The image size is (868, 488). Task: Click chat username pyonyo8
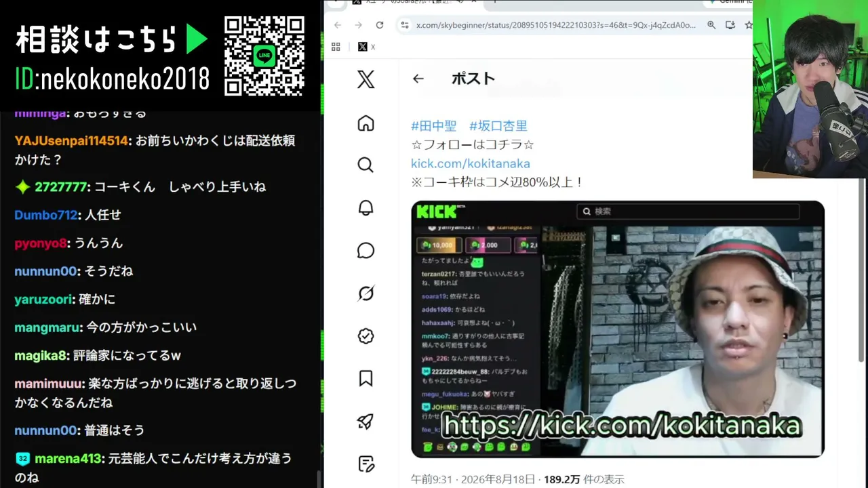coord(41,243)
